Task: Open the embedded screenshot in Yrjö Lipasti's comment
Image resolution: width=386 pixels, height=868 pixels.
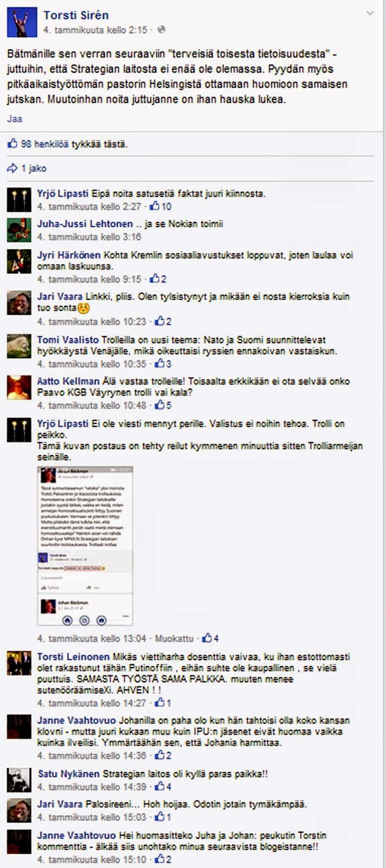Action: pos(85,546)
